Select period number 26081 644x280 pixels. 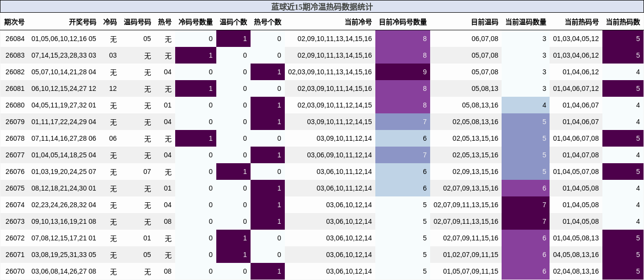15,88
